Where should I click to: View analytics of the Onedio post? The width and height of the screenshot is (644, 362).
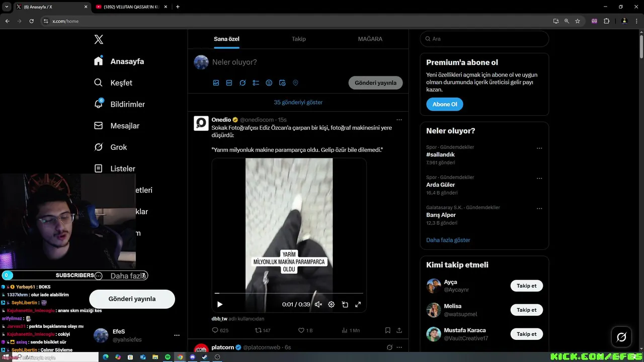point(350,330)
